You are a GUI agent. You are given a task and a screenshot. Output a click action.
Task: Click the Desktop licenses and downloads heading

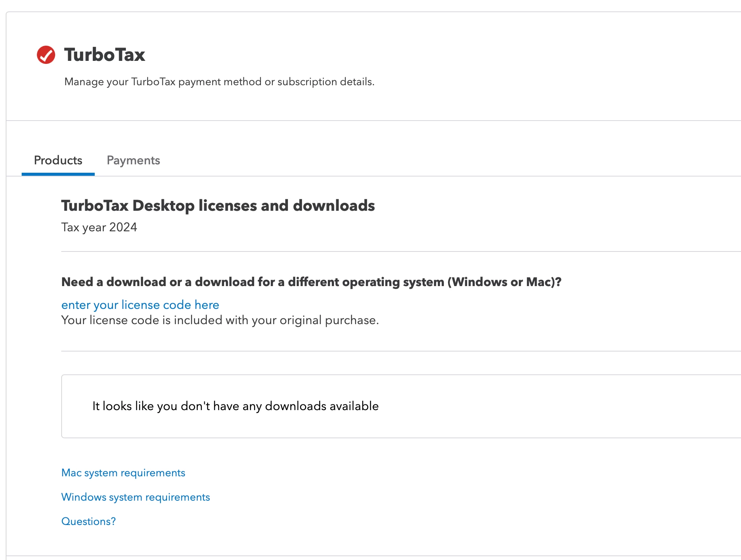pos(218,206)
